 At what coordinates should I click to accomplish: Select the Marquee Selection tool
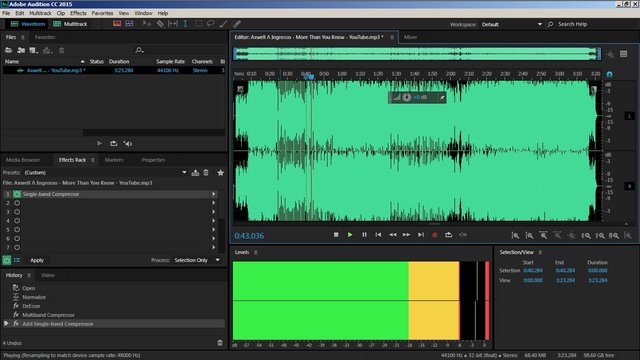coord(198,24)
